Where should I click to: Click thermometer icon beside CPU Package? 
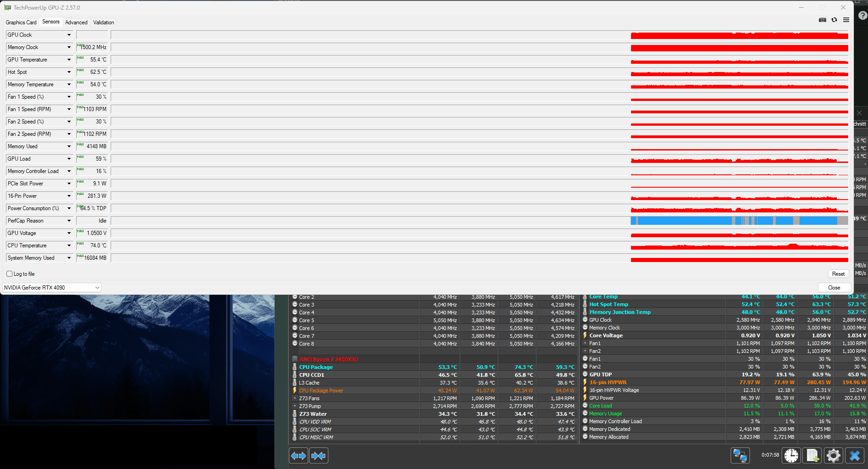pos(295,367)
